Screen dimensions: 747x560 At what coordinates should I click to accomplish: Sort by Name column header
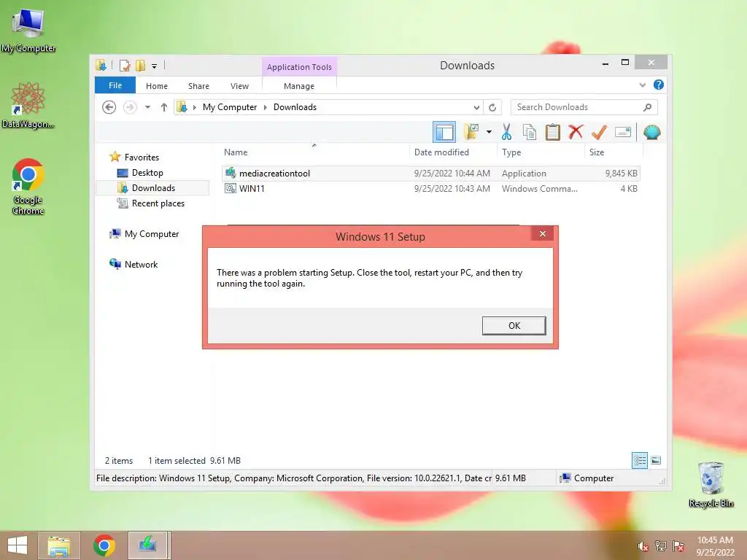coord(236,152)
